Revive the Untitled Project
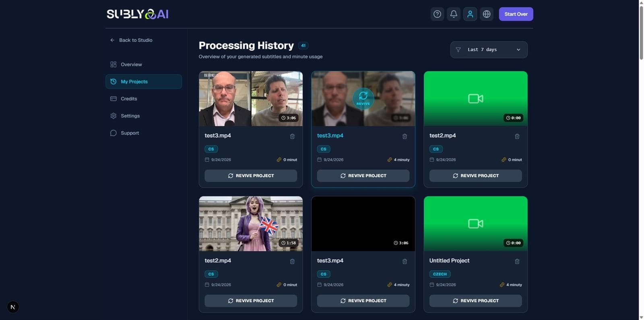The width and height of the screenshot is (644, 320). (x=475, y=301)
